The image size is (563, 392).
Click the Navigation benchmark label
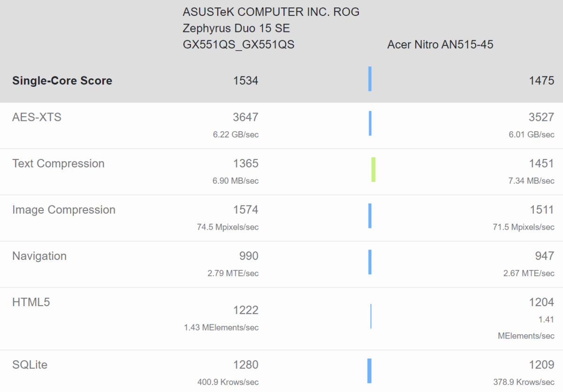pyautogui.click(x=39, y=256)
